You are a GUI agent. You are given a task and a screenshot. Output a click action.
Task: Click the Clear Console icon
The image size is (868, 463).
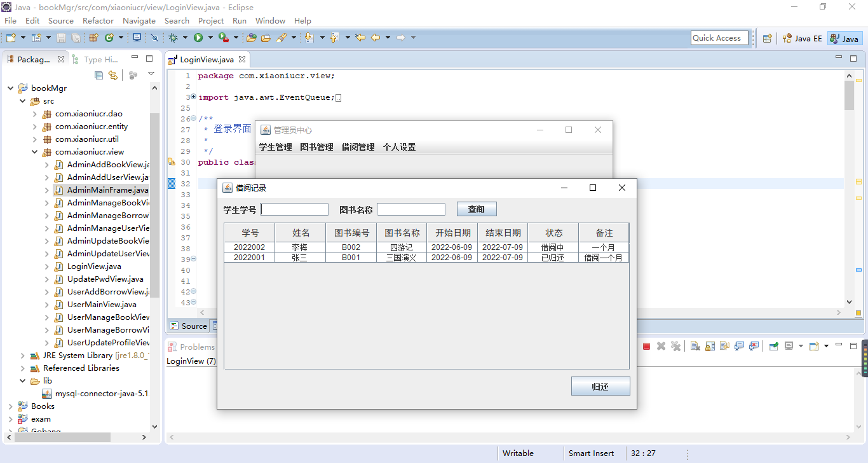[695, 346]
